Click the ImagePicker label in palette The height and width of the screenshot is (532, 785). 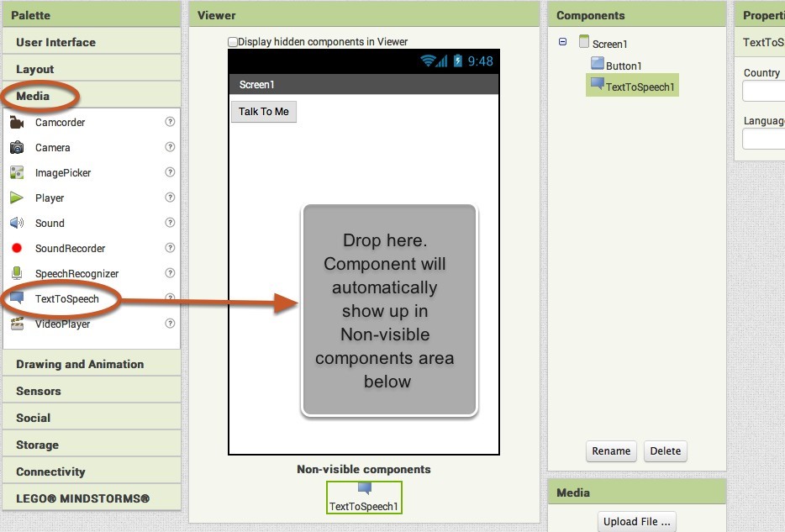[63, 173]
